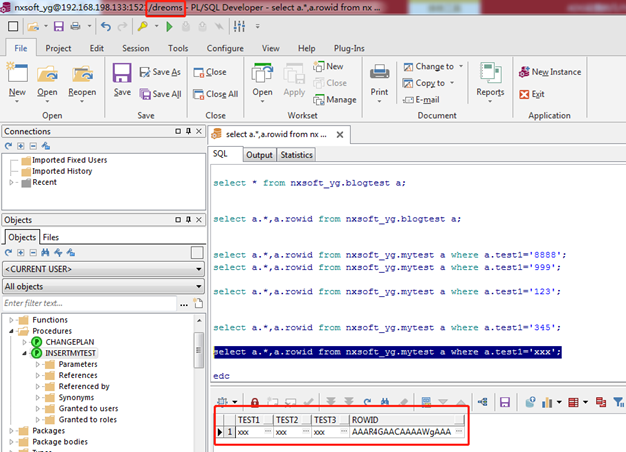Click the Manage workset icon
626x452 pixels.
333,100
